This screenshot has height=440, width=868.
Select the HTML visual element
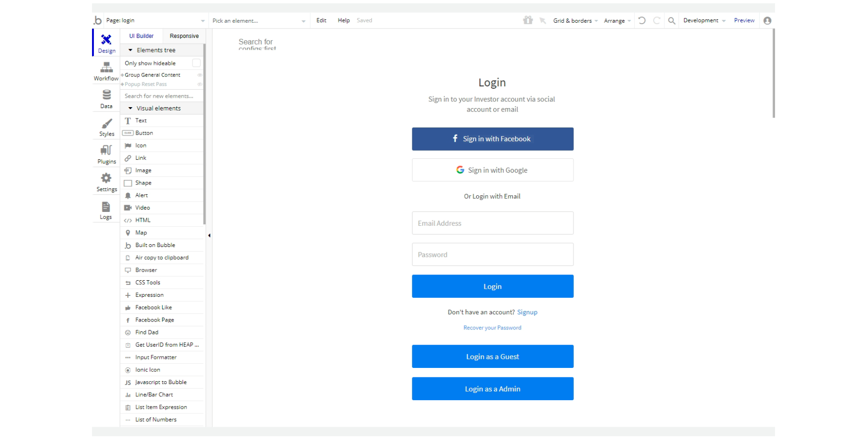click(x=162, y=220)
